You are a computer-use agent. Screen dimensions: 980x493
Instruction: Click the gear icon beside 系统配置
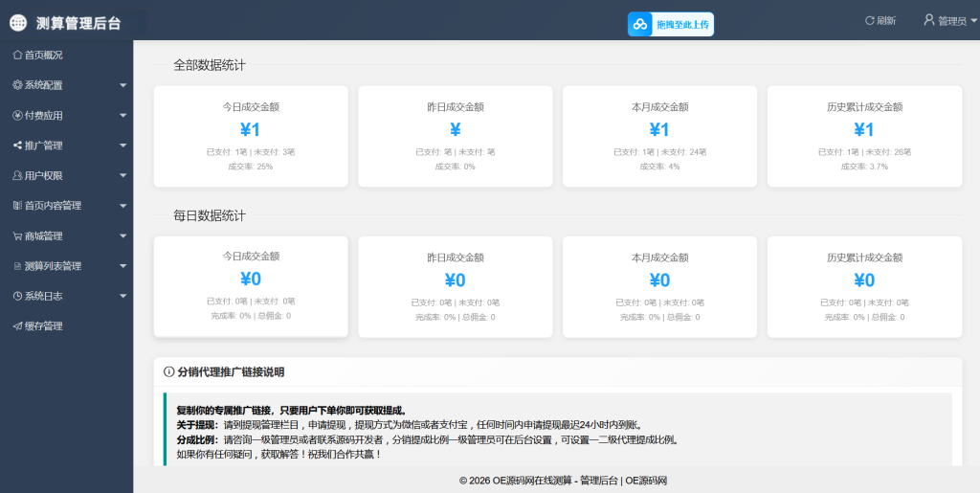point(17,85)
